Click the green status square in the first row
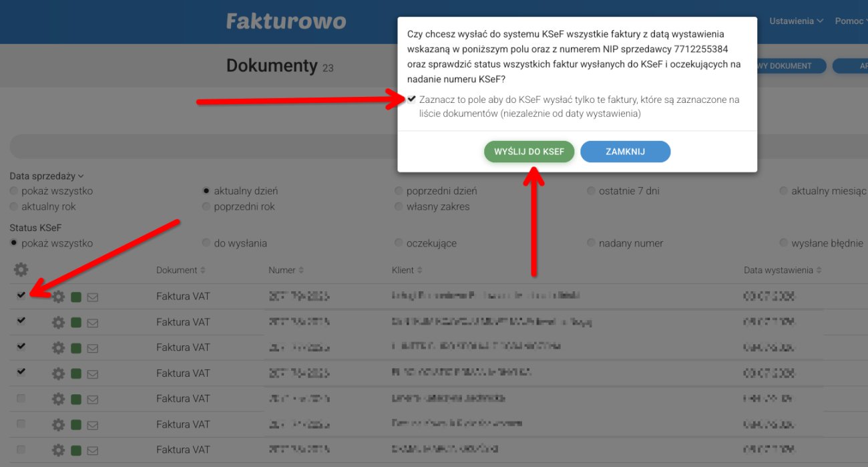 (76, 297)
